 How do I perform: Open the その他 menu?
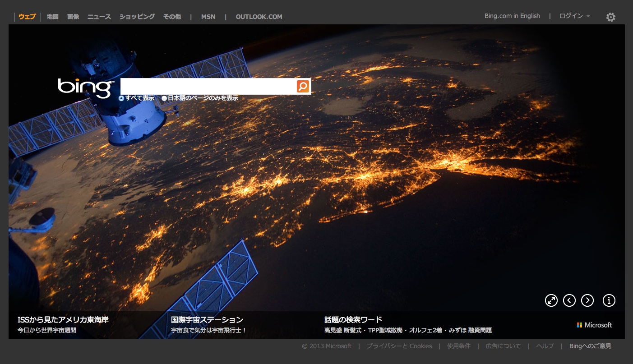click(172, 17)
